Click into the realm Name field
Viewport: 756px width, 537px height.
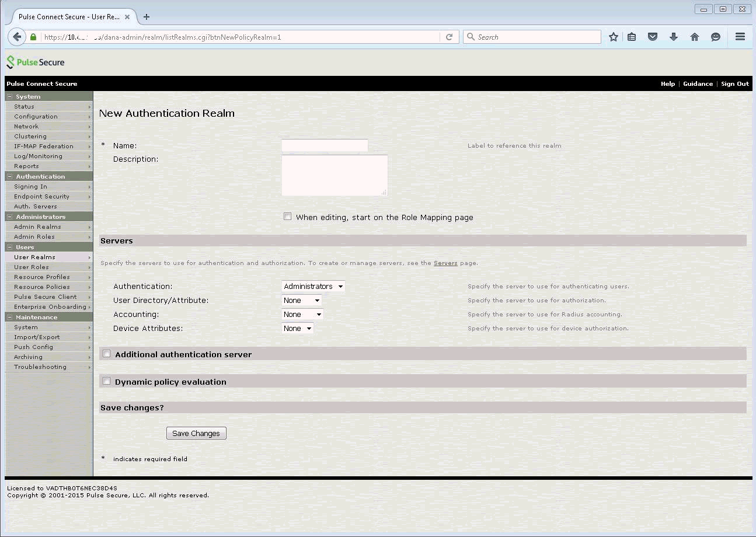point(325,145)
